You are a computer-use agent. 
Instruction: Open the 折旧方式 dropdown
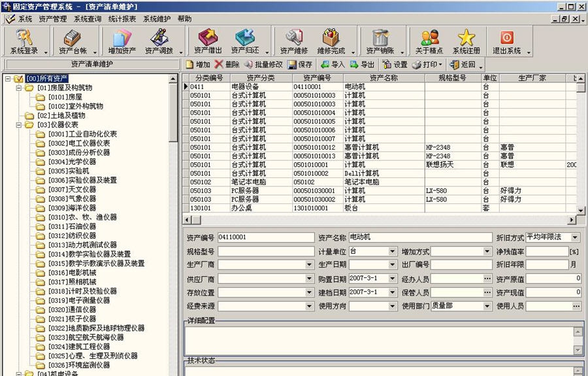(575, 237)
